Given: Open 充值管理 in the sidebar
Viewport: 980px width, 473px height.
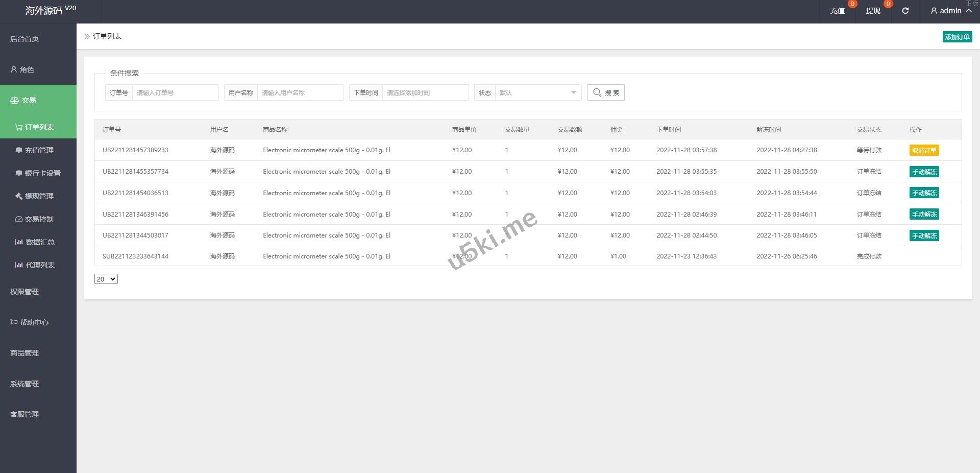Looking at the screenshot, I should (x=39, y=150).
